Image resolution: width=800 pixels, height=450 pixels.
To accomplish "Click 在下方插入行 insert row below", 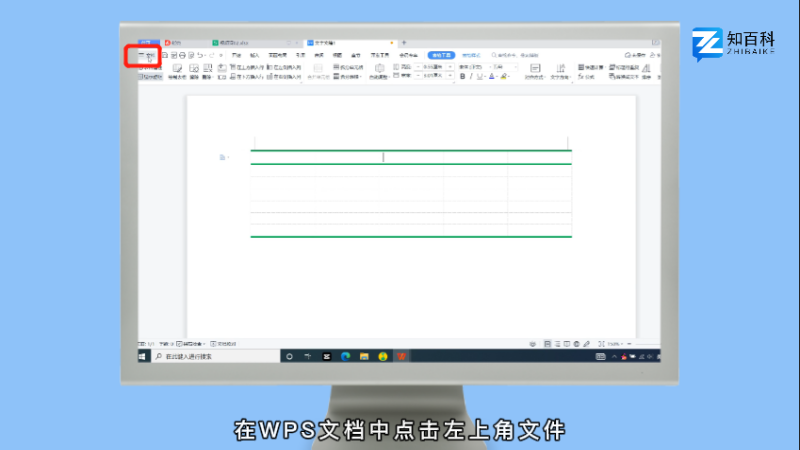I will point(247,77).
